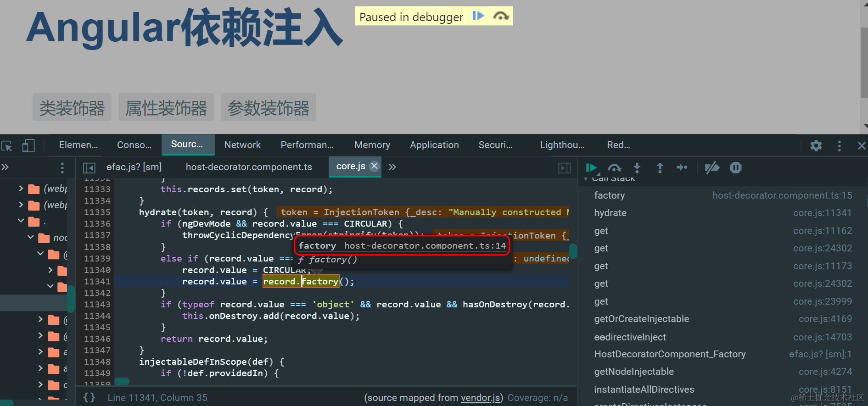
Task: Open the Memory tab
Action: [372, 145]
